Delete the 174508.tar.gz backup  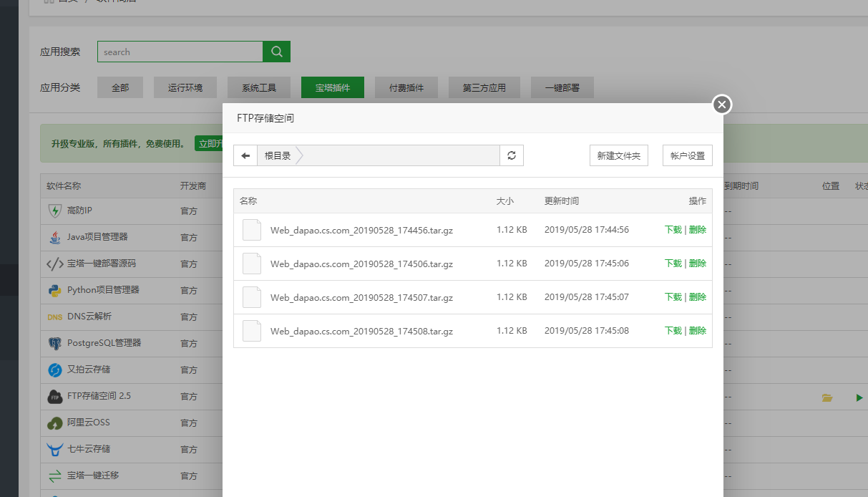pyautogui.click(x=698, y=331)
